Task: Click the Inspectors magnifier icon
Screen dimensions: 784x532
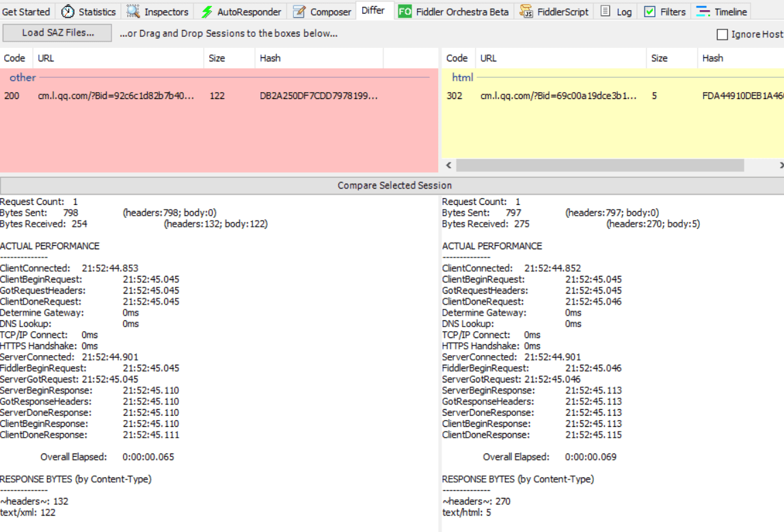Action: [x=133, y=11]
